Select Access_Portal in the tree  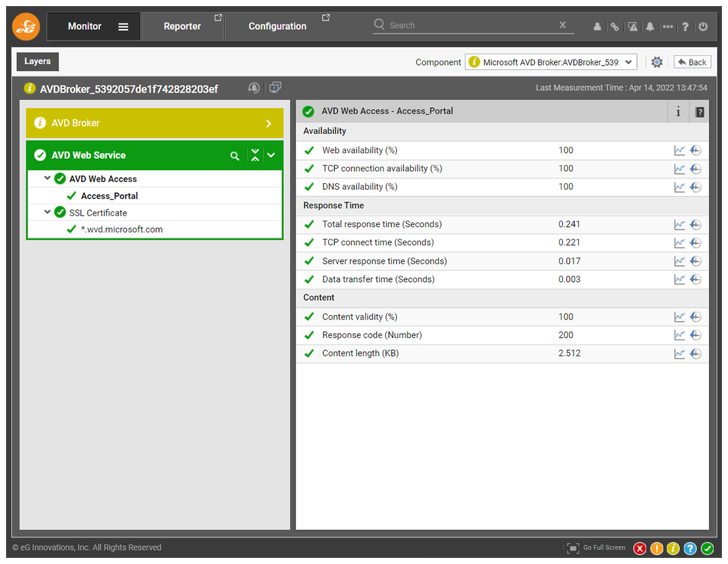click(109, 196)
